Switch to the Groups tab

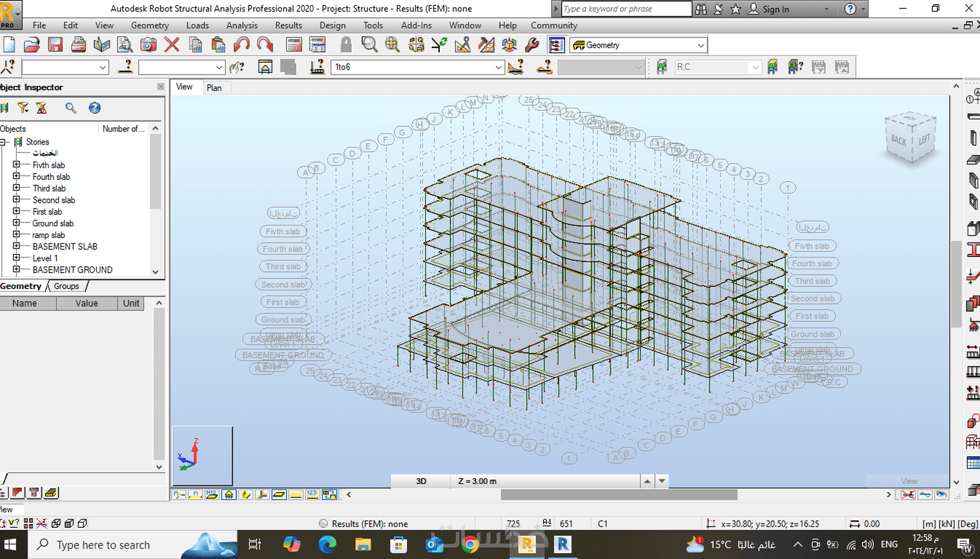[66, 286]
